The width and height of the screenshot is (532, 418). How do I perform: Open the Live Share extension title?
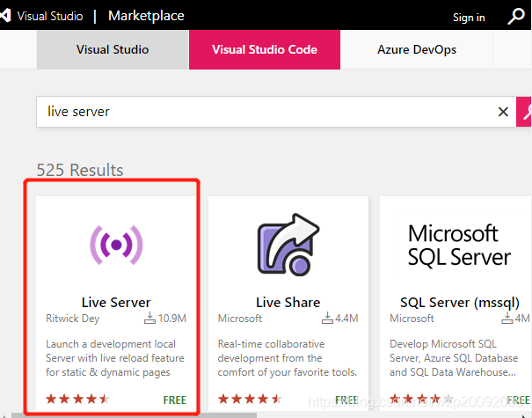(288, 302)
